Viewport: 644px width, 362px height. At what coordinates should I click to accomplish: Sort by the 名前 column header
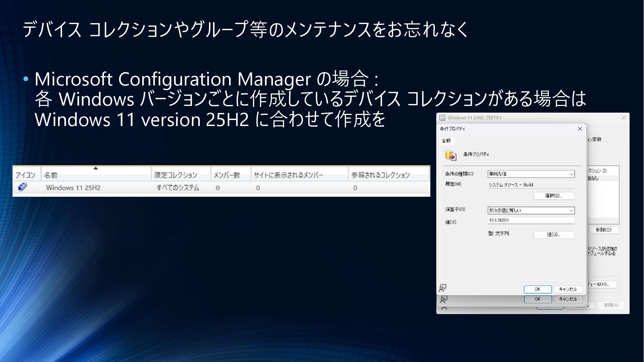click(x=96, y=175)
